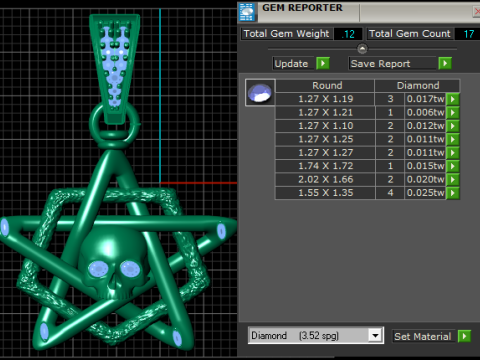Click the 0.025tw weight cell
This screenshot has height=360, width=480.
425,193
